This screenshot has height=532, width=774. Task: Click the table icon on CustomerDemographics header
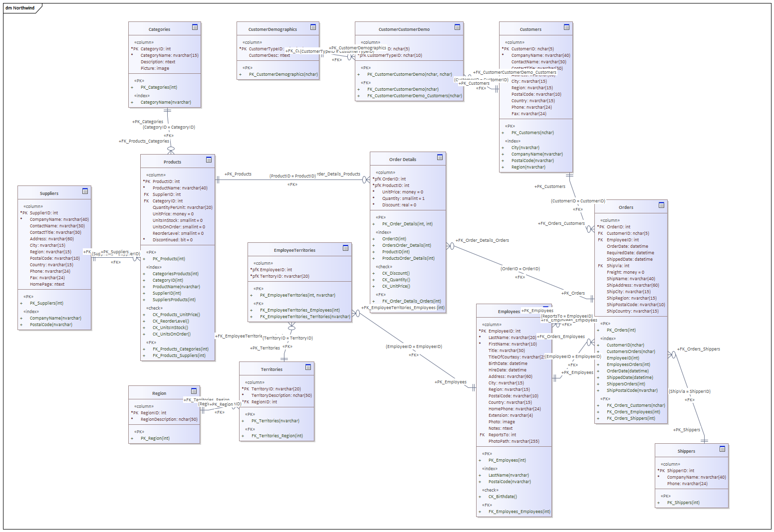(313, 27)
